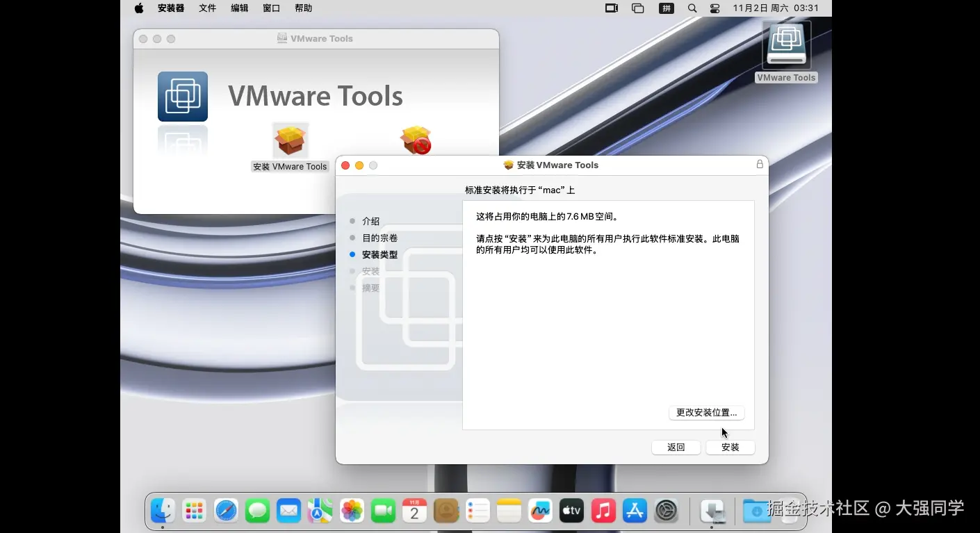Image resolution: width=980 pixels, height=533 pixels.
Task: Open Reminders from the Dock
Action: click(x=477, y=511)
